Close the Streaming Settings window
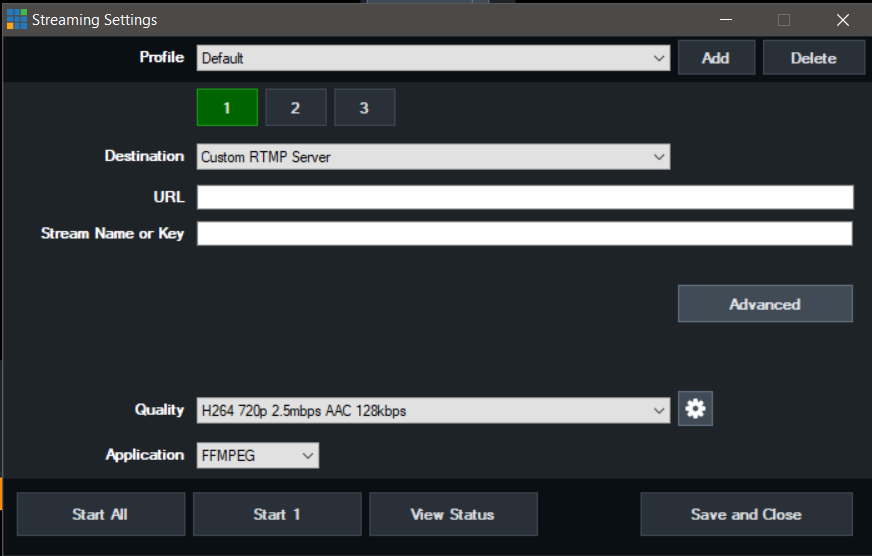872x556 pixels. point(843,20)
